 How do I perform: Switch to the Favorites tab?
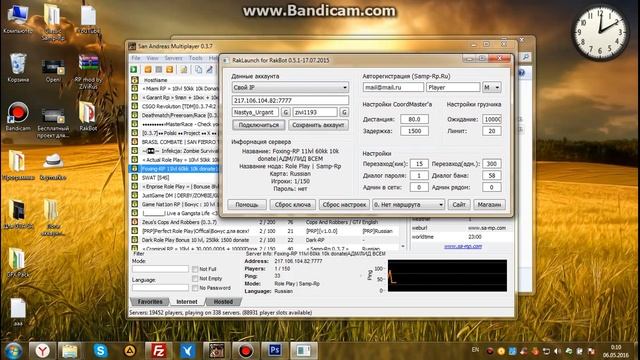tap(150, 302)
